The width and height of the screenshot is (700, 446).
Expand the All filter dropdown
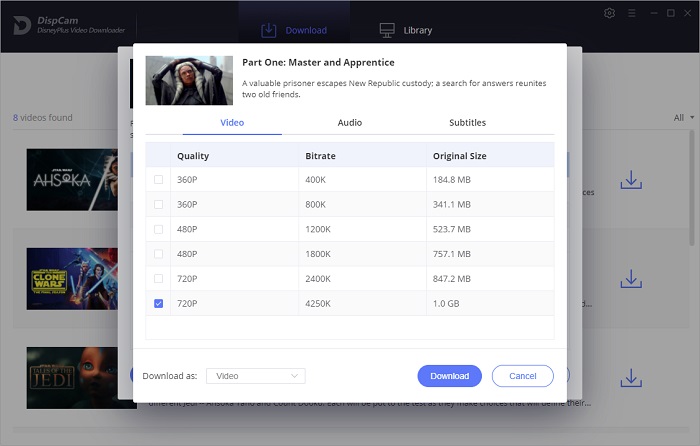click(683, 117)
